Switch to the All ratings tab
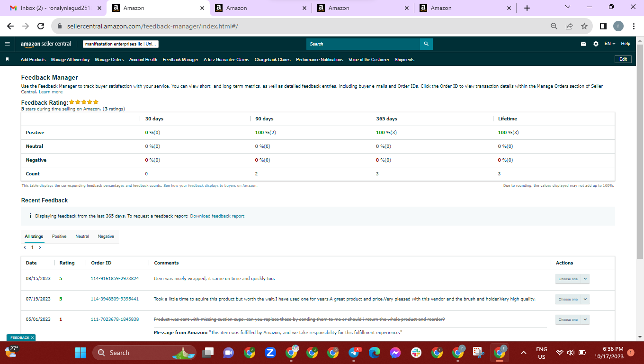The image size is (644, 364). [x=34, y=237]
